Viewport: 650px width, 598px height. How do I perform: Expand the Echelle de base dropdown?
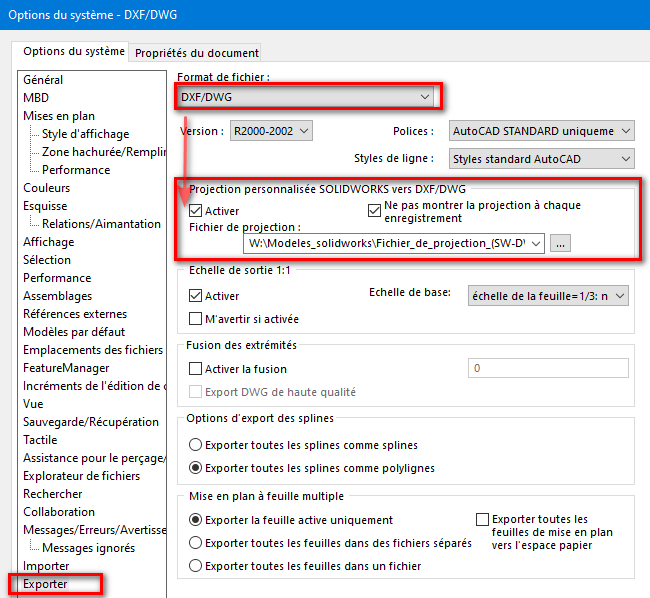548,295
